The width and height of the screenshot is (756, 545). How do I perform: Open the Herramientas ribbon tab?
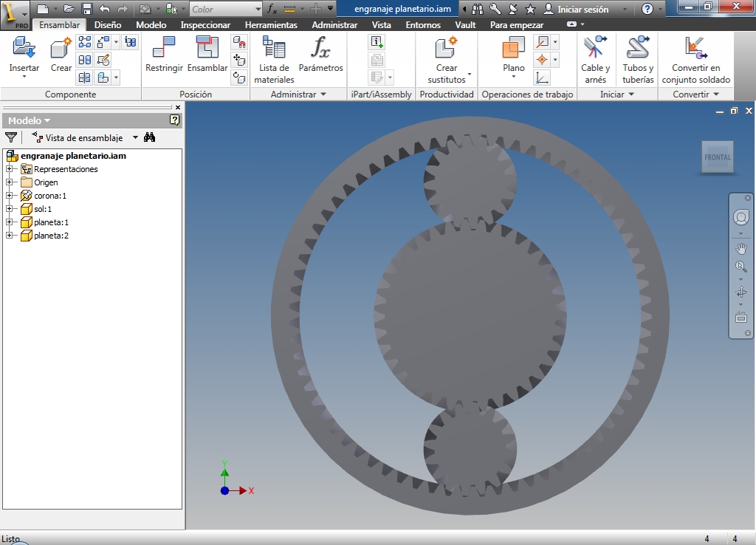click(x=271, y=25)
